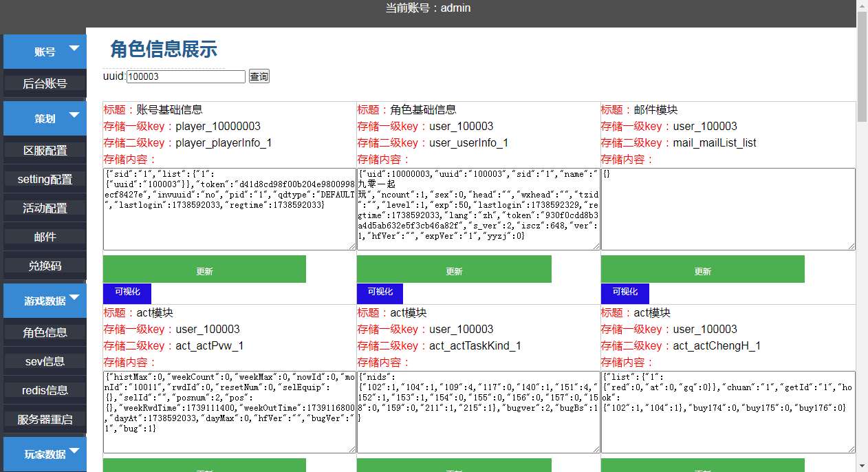Click the act_actPvw_1 key label
The height and width of the screenshot is (472, 868).
(x=209, y=346)
